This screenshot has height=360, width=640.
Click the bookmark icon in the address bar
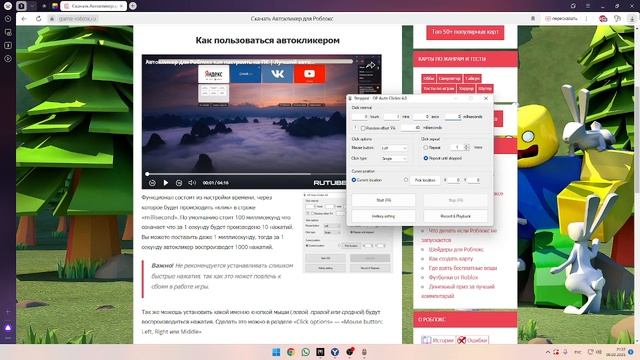[533, 19]
